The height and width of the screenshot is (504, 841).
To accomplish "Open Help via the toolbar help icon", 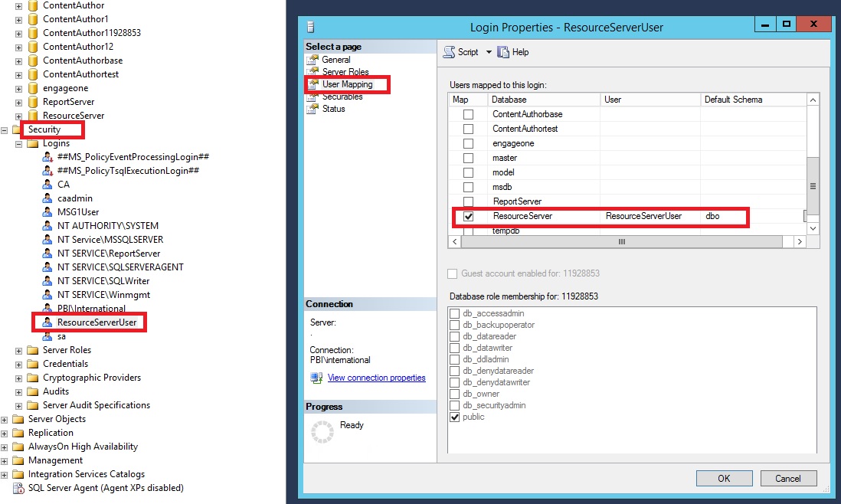I will pyautogui.click(x=503, y=52).
